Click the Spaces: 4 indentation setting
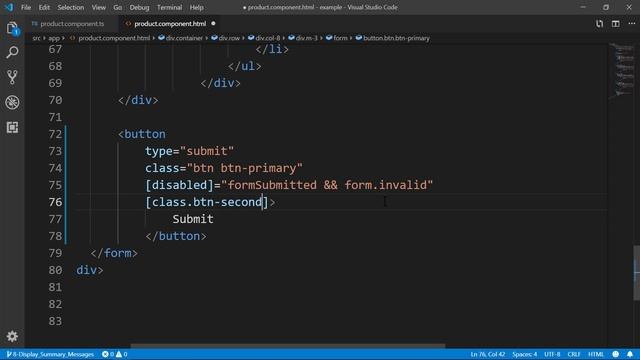Viewport: 640px width, 360px height. pyautogui.click(x=524, y=354)
